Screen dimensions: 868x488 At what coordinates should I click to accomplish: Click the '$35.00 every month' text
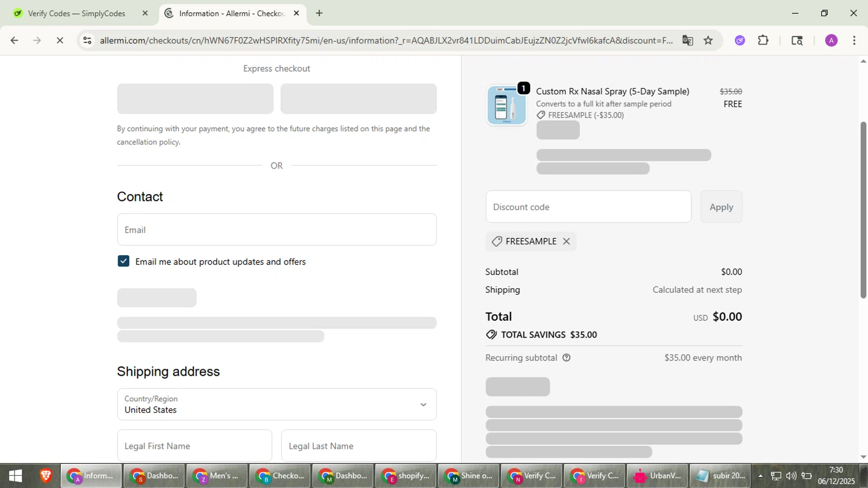tap(703, 358)
